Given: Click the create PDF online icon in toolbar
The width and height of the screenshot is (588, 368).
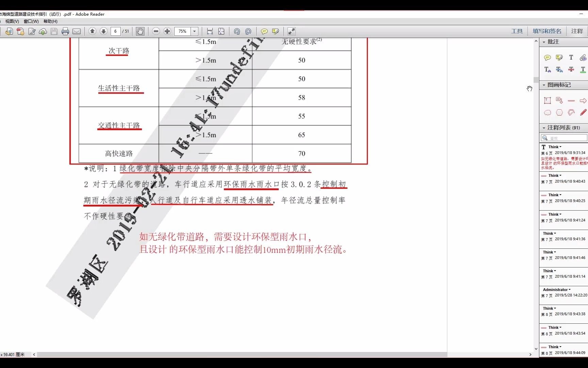Looking at the screenshot, I should click(9, 31).
